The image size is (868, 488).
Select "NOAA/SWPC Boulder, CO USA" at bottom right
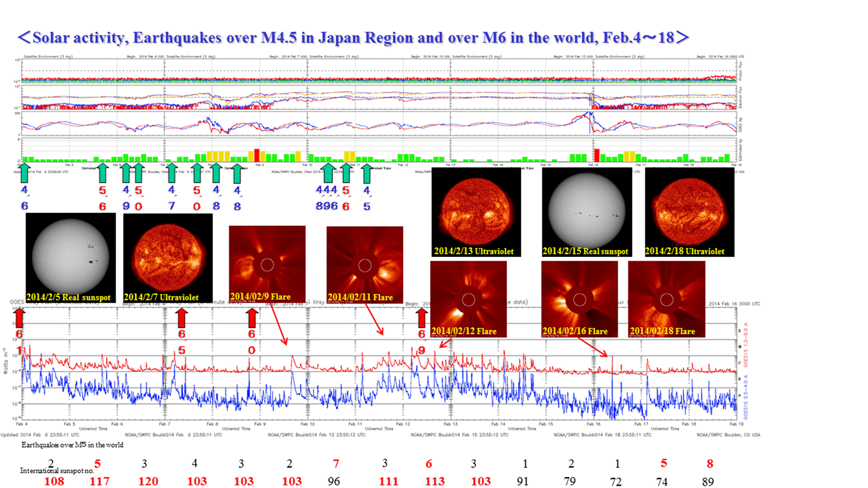[729, 435]
